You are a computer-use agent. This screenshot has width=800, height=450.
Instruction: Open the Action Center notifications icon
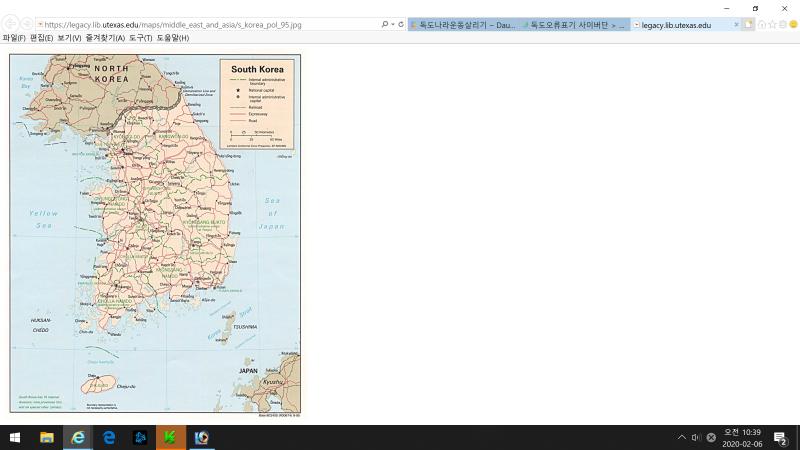coord(780,437)
